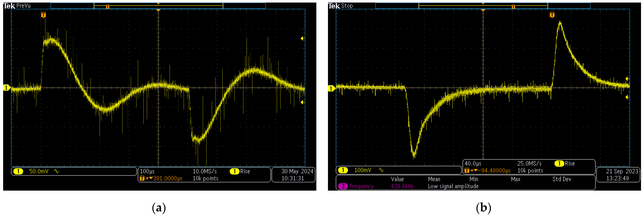Image resolution: width=644 pixels, height=217 pixels.
Task: Click the upper yellow arrow on left scope edge
Action: pyautogui.click(x=302, y=38)
